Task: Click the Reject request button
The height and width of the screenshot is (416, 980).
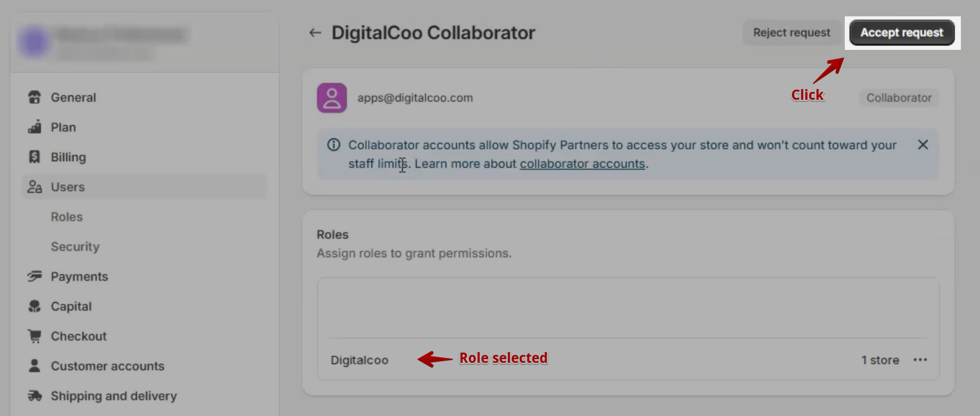Action: pos(792,33)
